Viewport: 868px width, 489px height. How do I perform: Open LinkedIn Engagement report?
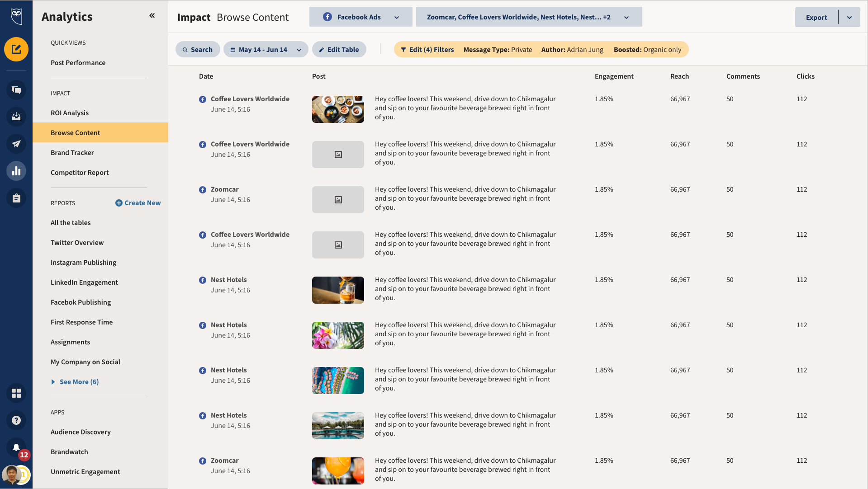(x=85, y=282)
